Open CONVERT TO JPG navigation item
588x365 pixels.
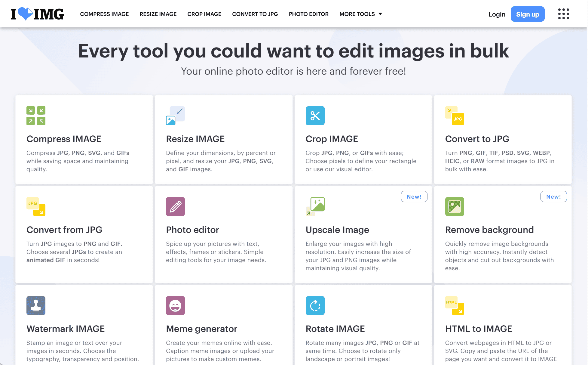255,14
